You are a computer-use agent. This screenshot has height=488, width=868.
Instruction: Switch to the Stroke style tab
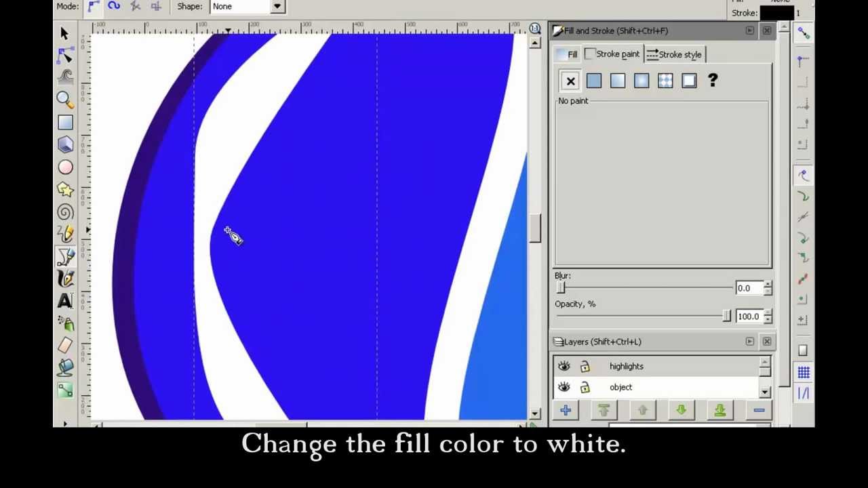tap(674, 54)
